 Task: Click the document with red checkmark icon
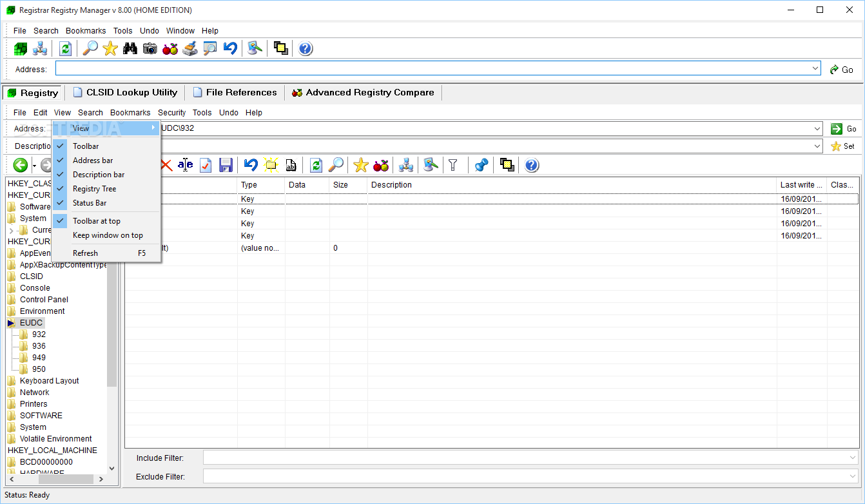206,166
